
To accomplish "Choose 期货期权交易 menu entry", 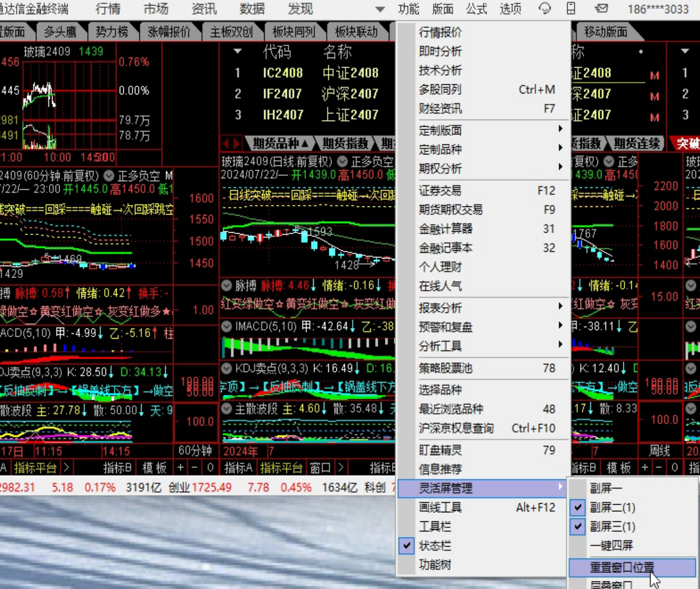I will click(482, 209).
